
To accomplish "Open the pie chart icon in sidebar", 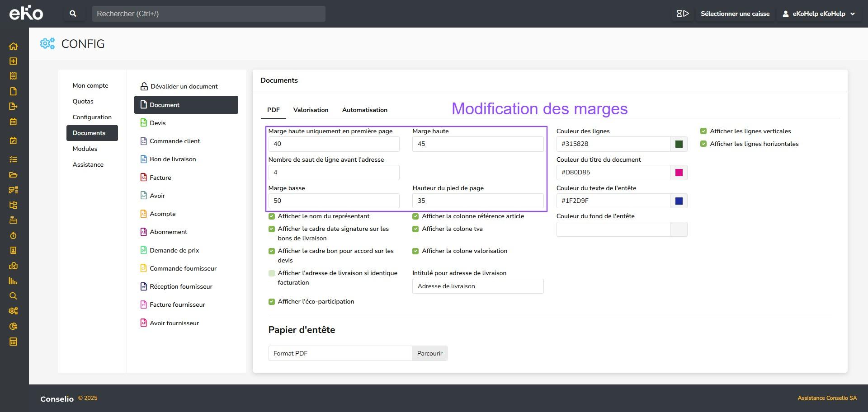I will [x=13, y=326].
